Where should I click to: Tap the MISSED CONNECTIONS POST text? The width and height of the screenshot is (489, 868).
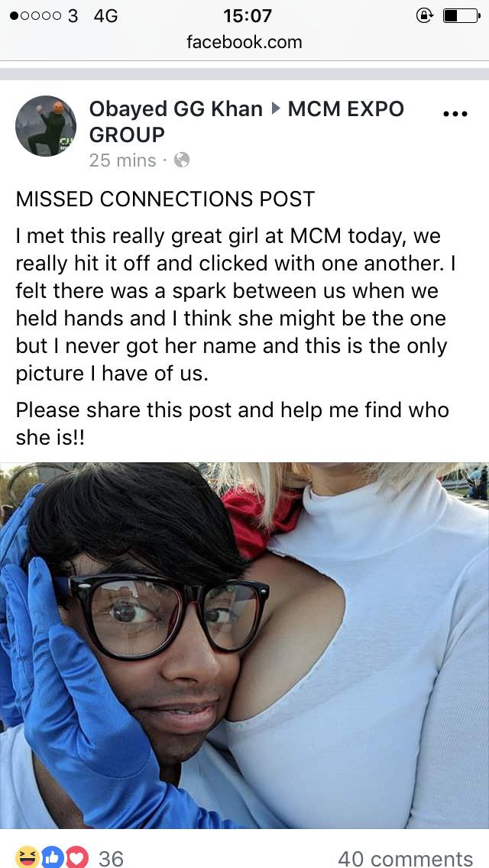pyautogui.click(x=165, y=199)
